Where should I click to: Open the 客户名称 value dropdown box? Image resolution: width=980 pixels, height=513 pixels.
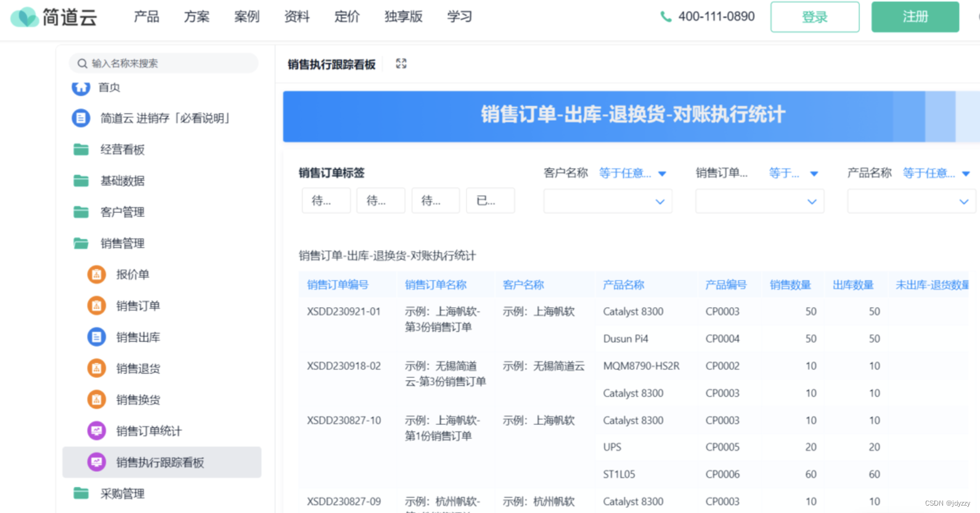(x=607, y=202)
